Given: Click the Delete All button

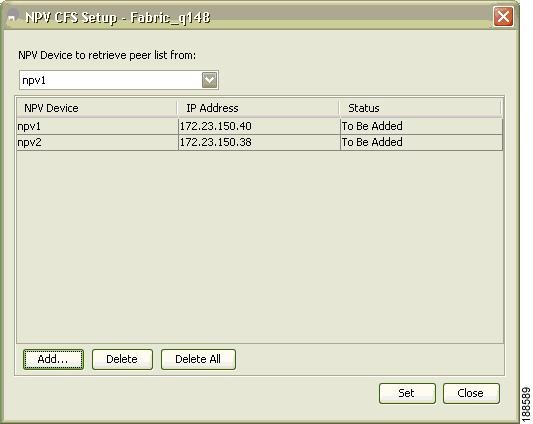Looking at the screenshot, I should [198, 359].
